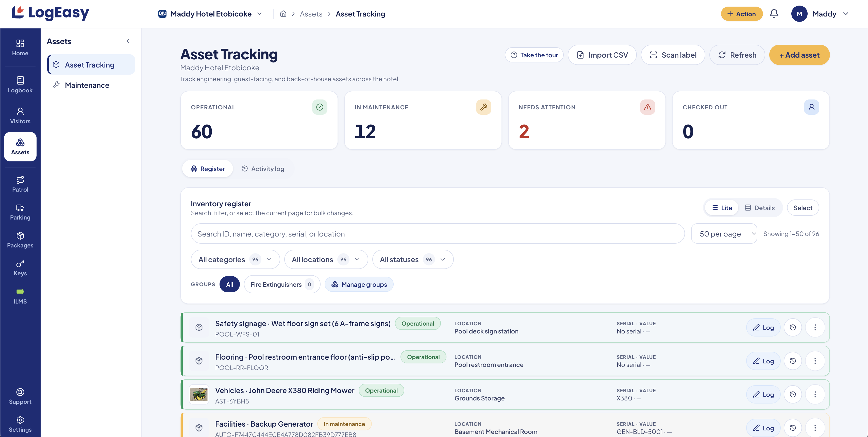This screenshot has width=868, height=437.
Task: Open the Packages module
Action: pyautogui.click(x=20, y=240)
